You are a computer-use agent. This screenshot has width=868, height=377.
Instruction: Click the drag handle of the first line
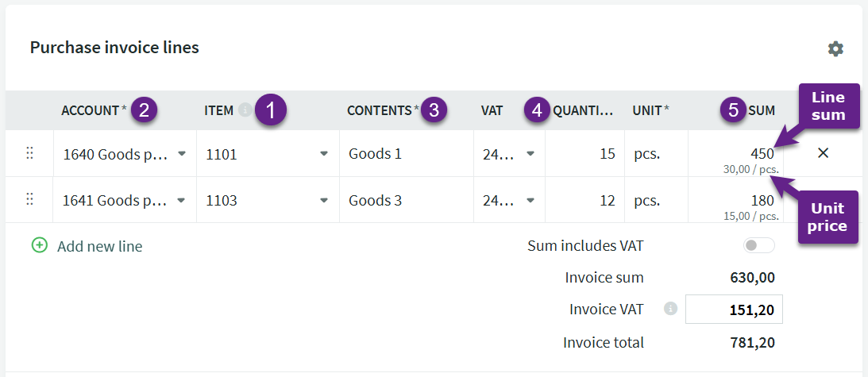tap(30, 153)
